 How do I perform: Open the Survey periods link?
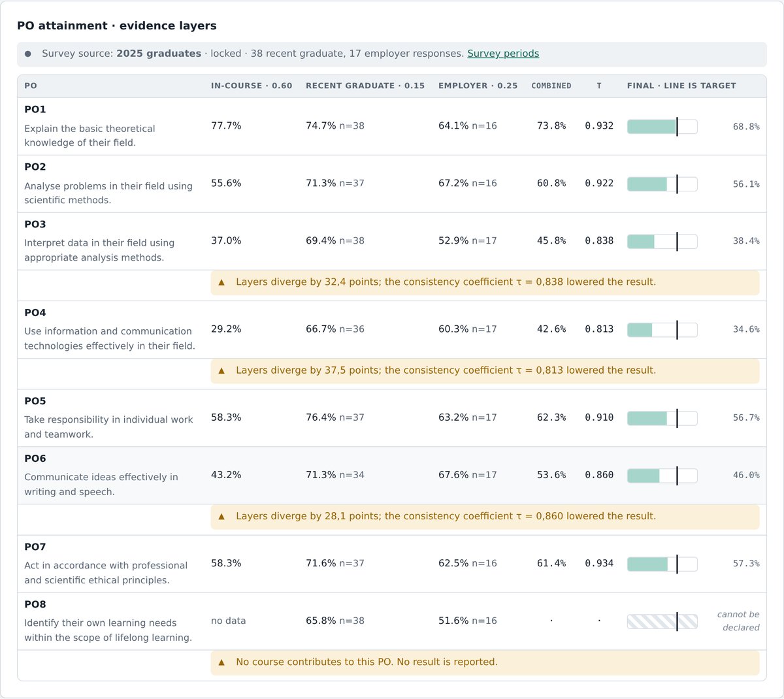pos(503,54)
